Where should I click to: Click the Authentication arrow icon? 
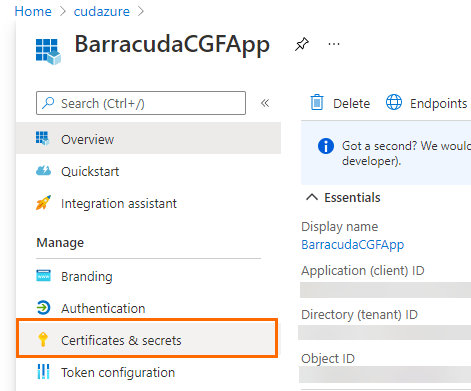click(x=43, y=308)
